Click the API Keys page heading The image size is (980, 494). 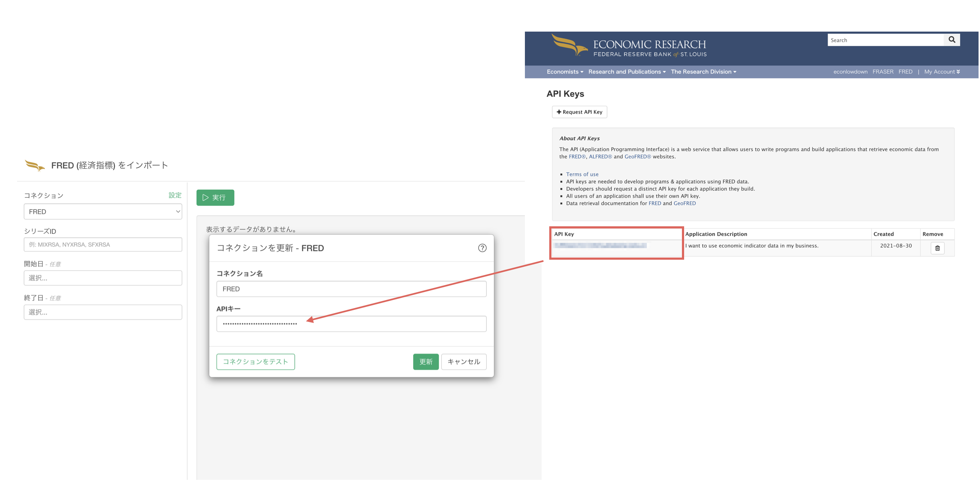pyautogui.click(x=565, y=94)
